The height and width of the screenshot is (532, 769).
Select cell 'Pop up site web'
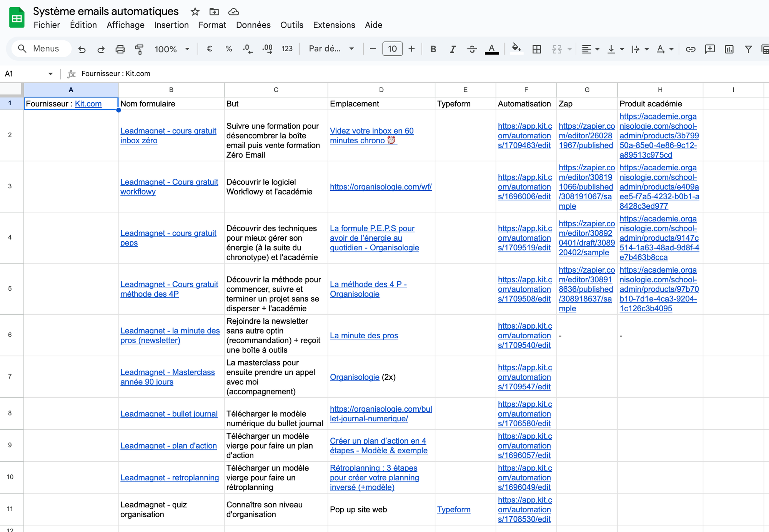pos(381,509)
